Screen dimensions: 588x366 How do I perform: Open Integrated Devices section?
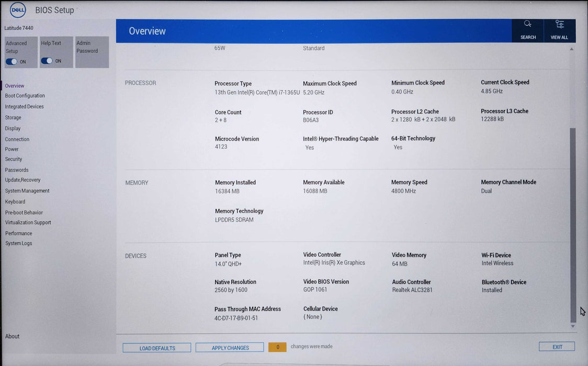tap(25, 106)
